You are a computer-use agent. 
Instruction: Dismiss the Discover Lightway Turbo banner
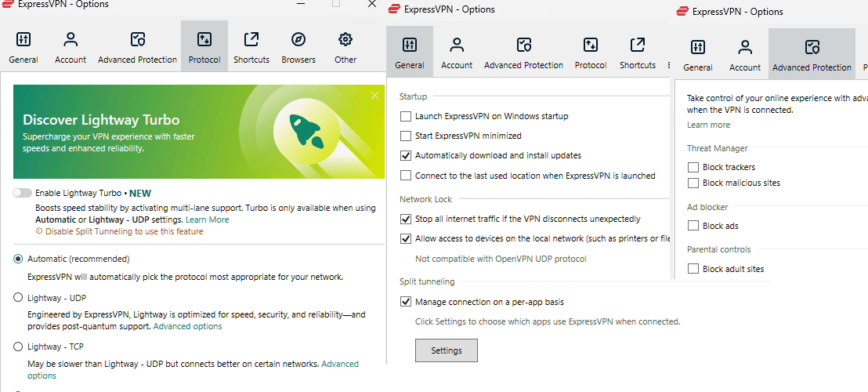[x=374, y=95]
